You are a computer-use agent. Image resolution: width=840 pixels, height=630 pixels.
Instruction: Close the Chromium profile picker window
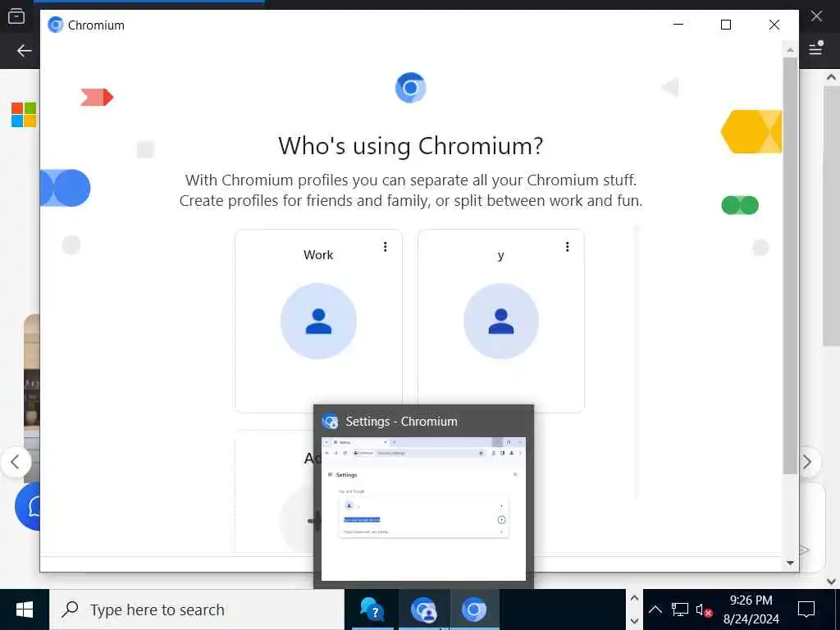(774, 25)
